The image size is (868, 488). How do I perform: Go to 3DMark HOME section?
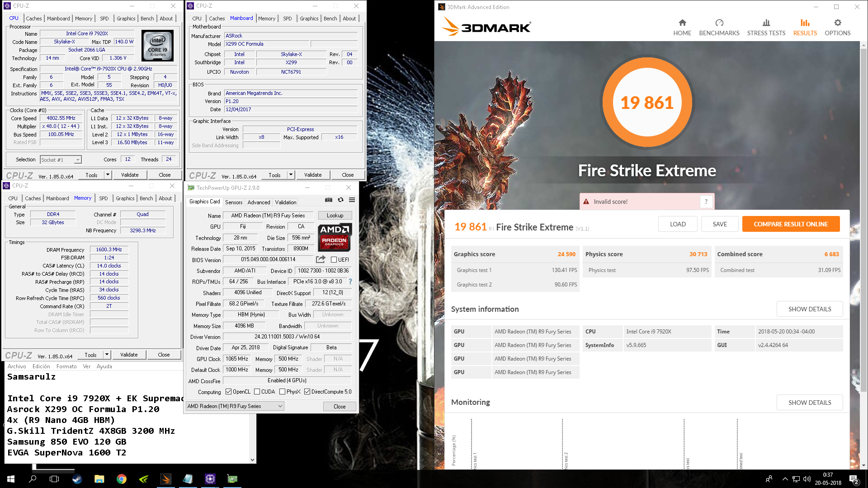coord(682,28)
